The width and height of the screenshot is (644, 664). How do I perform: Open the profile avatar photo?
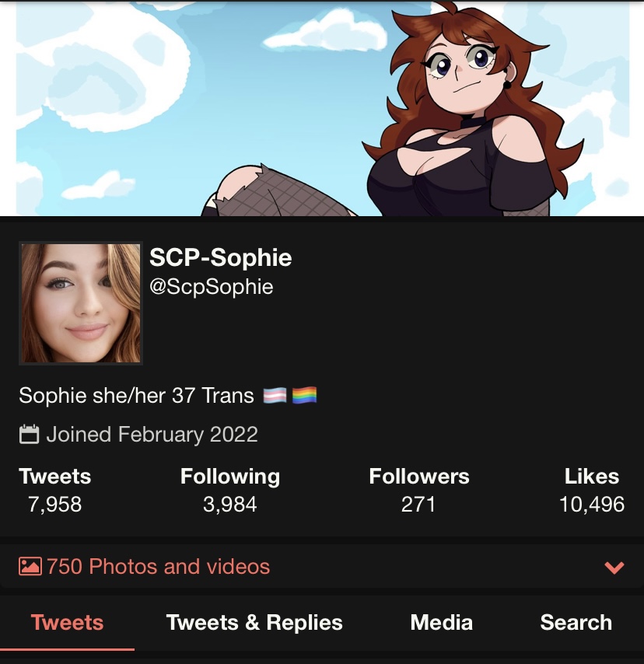coord(81,303)
